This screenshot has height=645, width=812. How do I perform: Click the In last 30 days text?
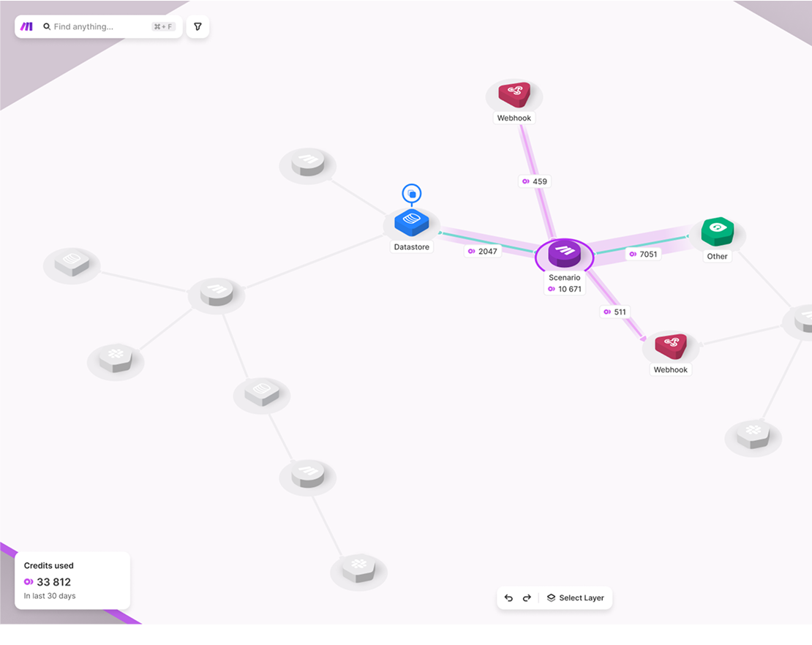(50, 596)
